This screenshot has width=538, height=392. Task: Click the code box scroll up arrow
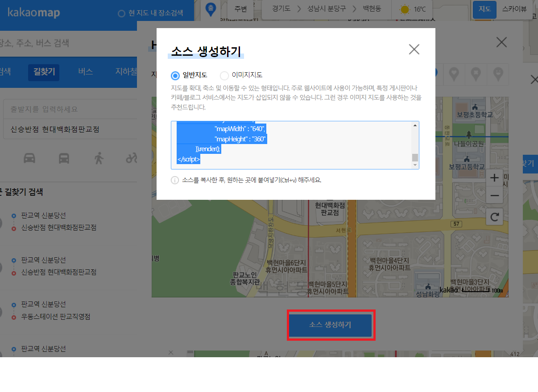(x=415, y=125)
